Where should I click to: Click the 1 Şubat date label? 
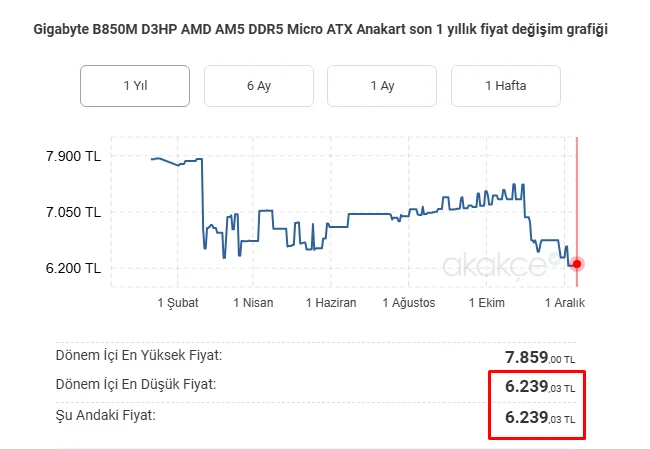click(x=180, y=303)
